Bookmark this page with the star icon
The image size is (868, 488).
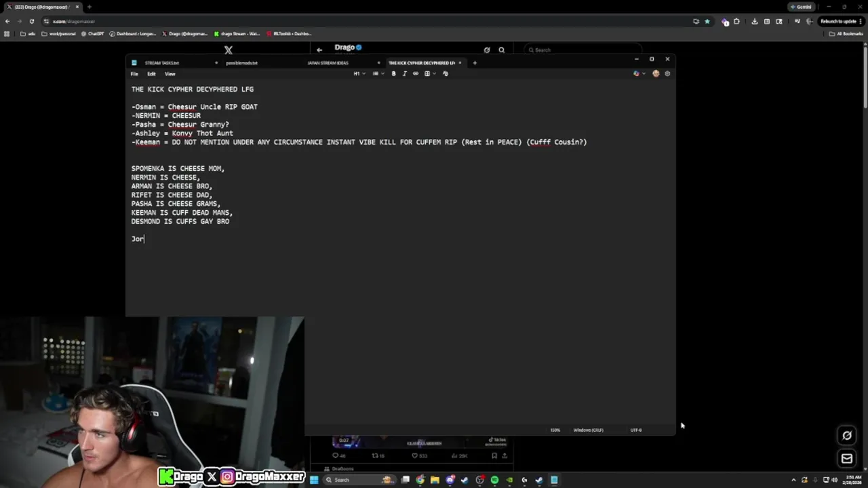(707, 21)
